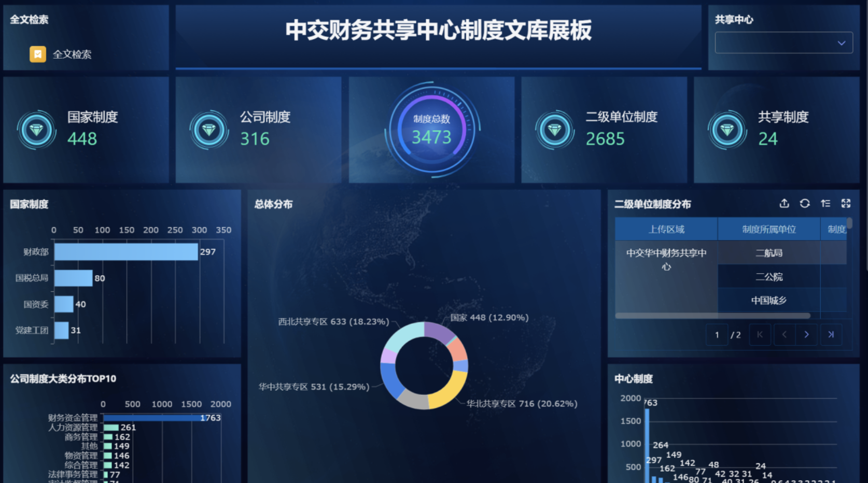Image resolution: width=868 pixels, height=483 pixels.
Task: Click the 公司制度 diamond icon
Action: click(x=209, y=130)
